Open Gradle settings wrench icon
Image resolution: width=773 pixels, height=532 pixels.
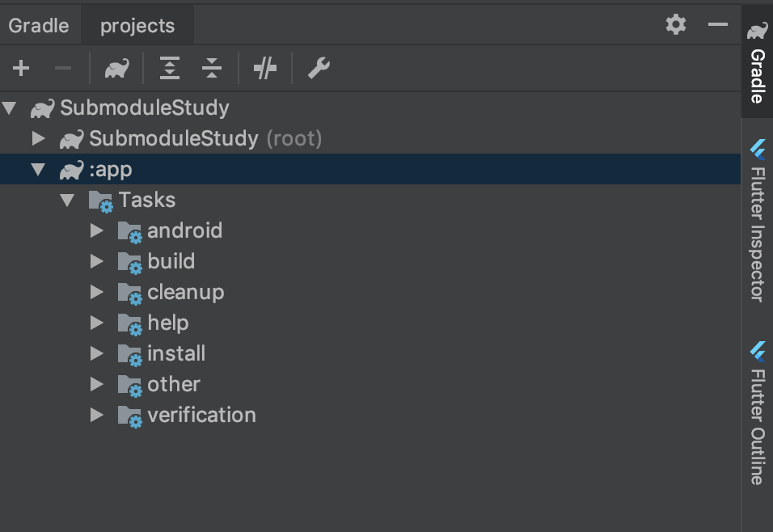319,68
